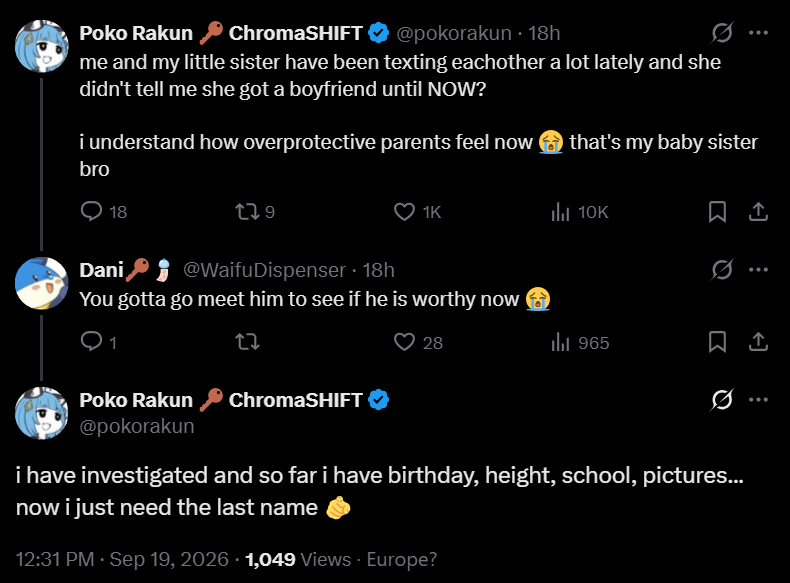The width and height of the screenshot is (790, 583).
Task: Reply to Dani's tweet
Action: [91, 342]
